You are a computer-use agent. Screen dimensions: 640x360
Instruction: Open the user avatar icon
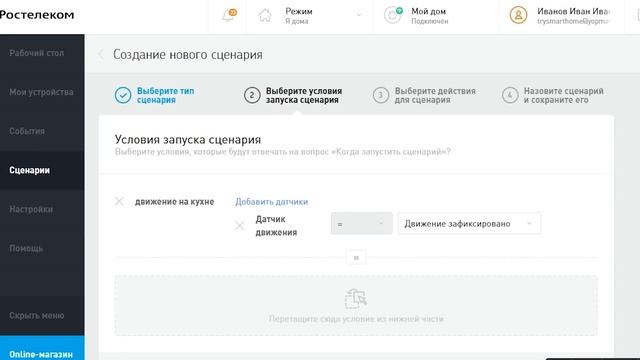point(518,15)
